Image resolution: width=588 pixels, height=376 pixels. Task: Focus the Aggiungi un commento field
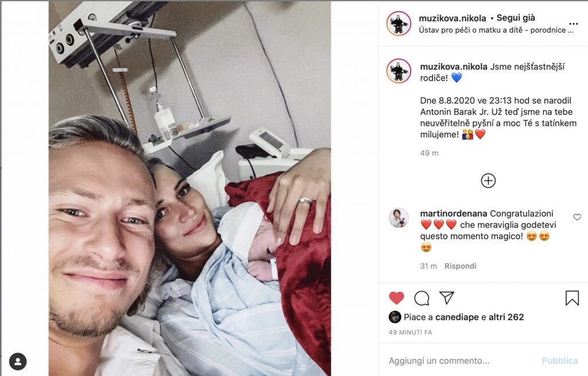tap(461, 361)
